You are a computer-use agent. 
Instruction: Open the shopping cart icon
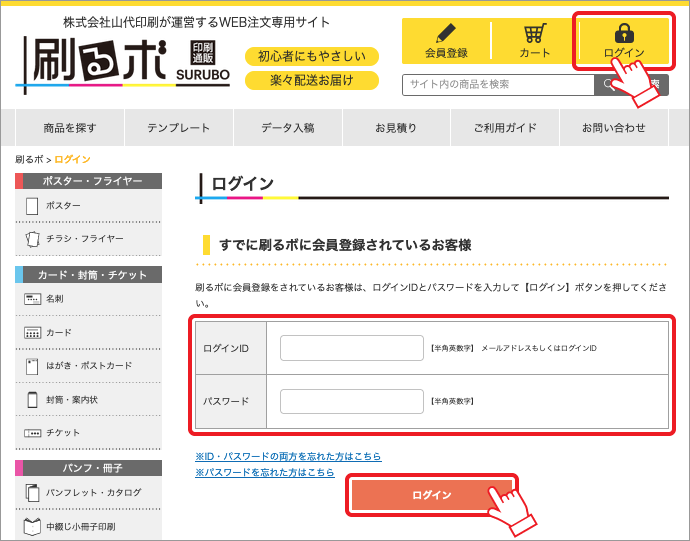[534, 34]
